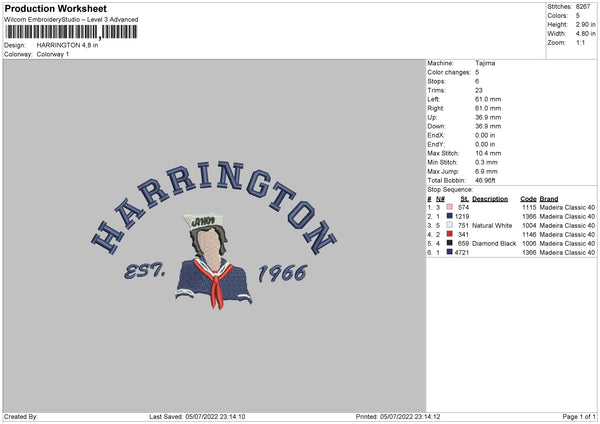
Task: Click 'Wilcom EmbroideryStudio – Level 3 Advanced' text
Action: tap(71, 20)
